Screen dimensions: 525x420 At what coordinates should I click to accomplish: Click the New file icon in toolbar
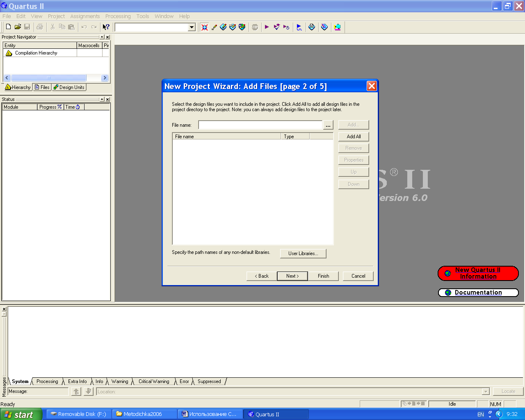(x=8, y=27)
